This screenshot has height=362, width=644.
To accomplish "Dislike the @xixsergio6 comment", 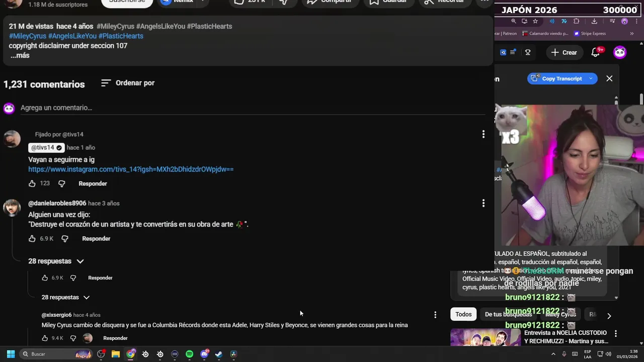I will [73, 338].
